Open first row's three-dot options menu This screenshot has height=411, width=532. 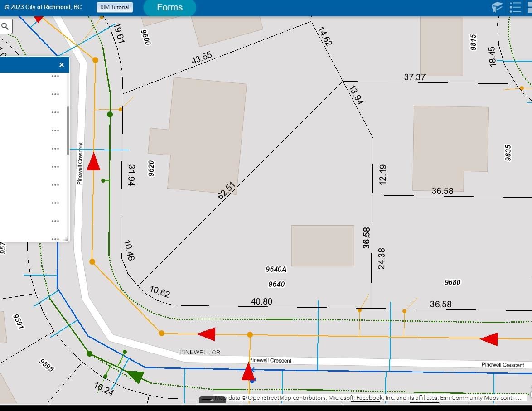pos(55,76)
